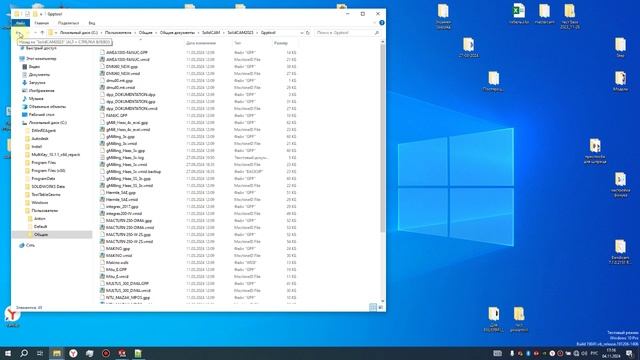The image size is (640, 360).
Task: Click the red record icon in taskbar
Action: 106,353
